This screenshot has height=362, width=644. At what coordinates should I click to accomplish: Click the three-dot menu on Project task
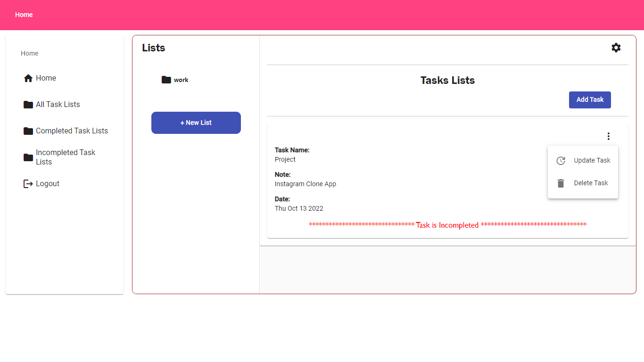point(609,136)
